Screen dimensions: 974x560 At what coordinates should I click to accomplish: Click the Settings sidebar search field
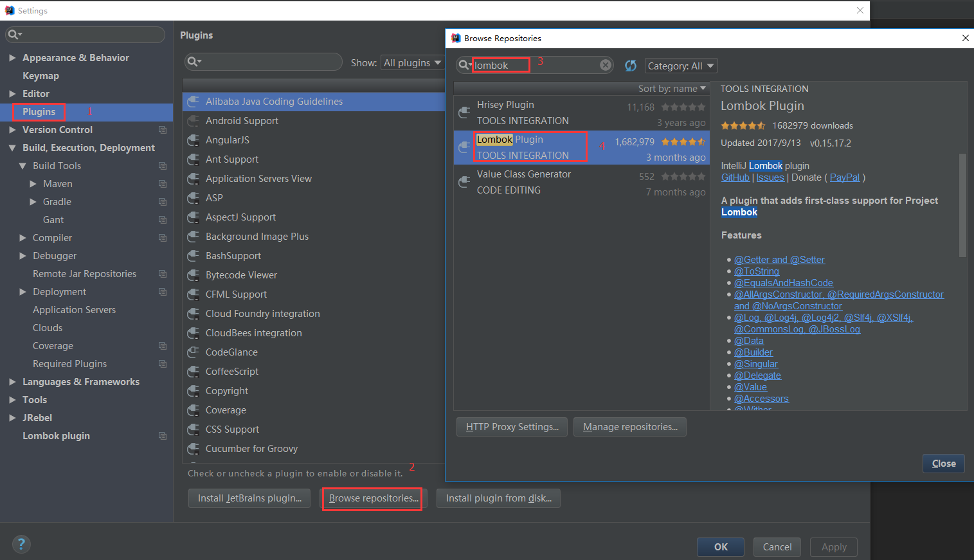point(86,35)
